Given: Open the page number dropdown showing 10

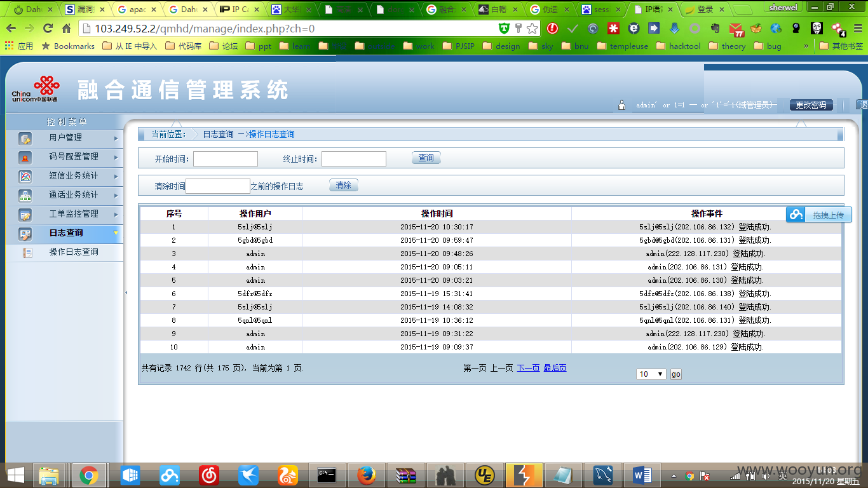Looking at the screenshot, I should click(x=651, y=374).
